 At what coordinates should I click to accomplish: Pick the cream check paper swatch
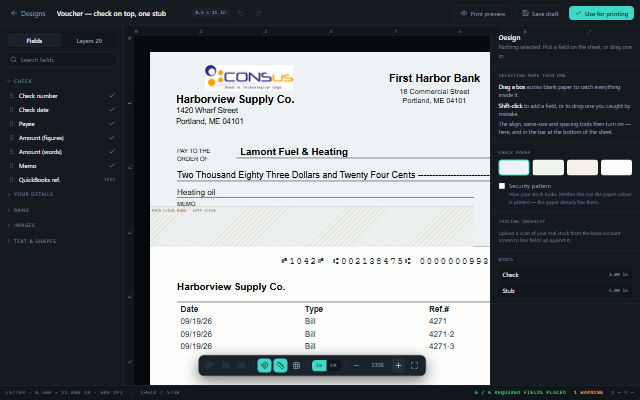click(x=582, y=167)
